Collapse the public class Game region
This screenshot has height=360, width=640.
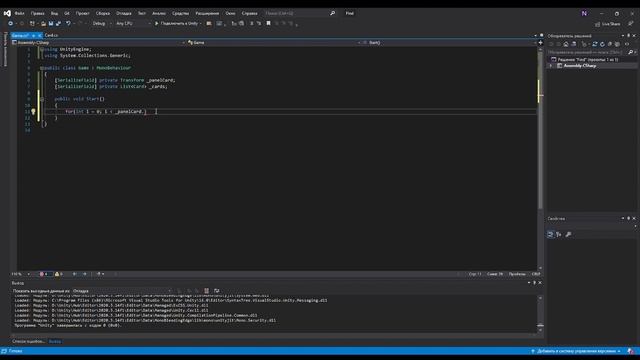pos(42,68)
